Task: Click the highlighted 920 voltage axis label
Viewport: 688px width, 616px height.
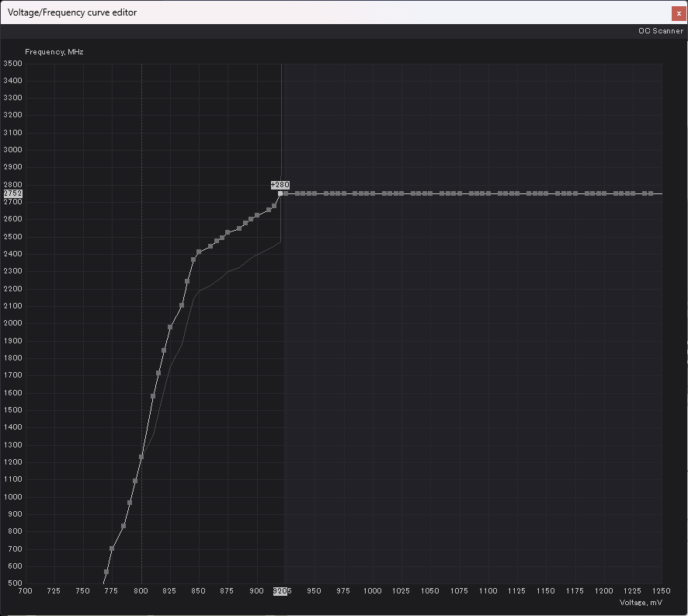Action: [x=280, y=591]
